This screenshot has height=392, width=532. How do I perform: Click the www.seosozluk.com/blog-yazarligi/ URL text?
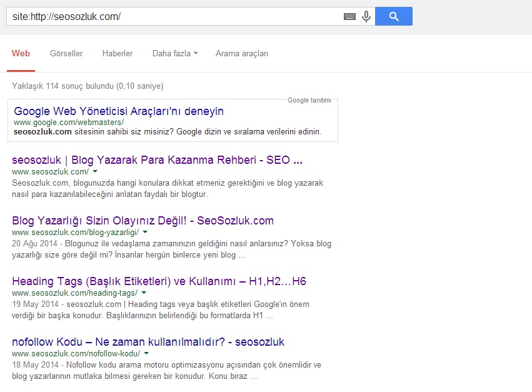(x=75, y=232)
